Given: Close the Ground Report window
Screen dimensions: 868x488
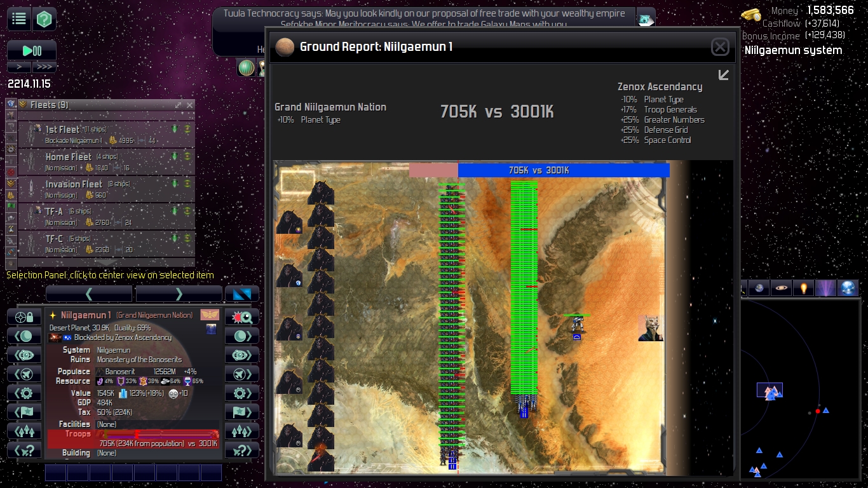Looking at the screenshot, I should [x=720, y=46].
